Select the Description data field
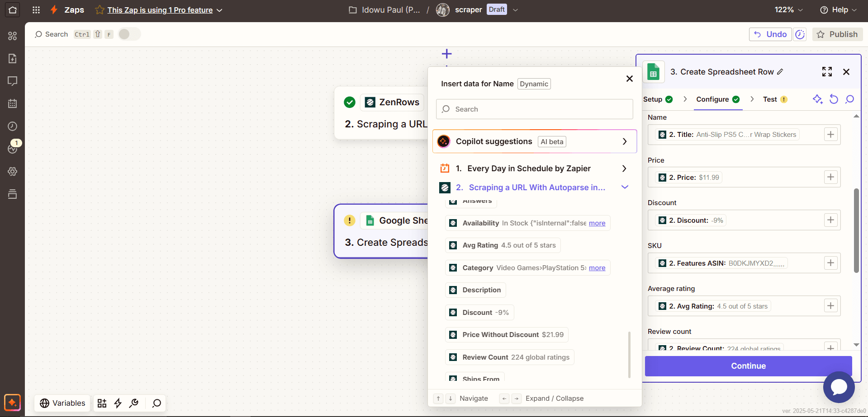Screen dimensions: 868x417 [475, 290]
